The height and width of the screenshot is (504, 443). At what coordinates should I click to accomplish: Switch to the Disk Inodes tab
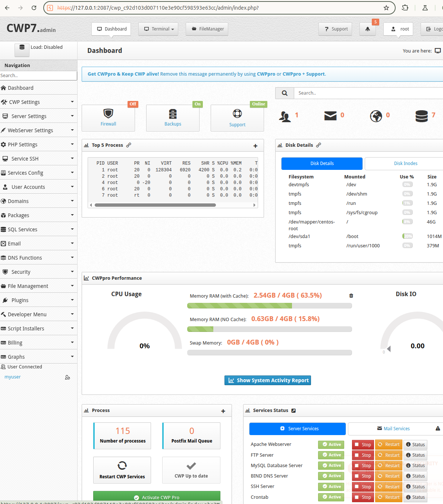405,164
